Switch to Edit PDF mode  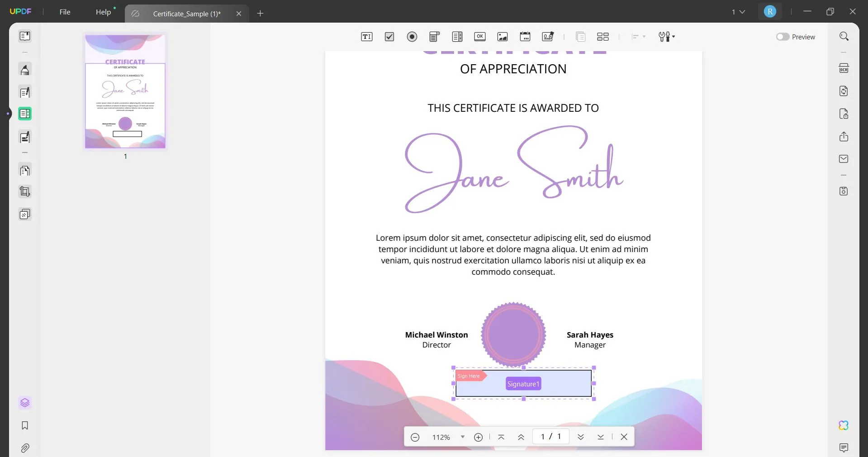[x=25, y=92]
